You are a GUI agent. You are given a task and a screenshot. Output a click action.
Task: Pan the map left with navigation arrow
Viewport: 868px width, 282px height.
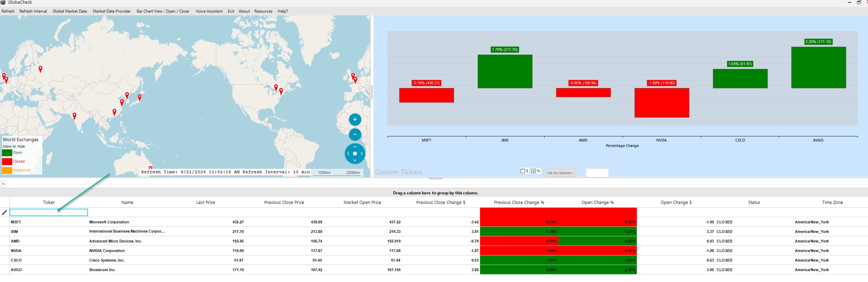pyautogui.click(x=348, y=153)
